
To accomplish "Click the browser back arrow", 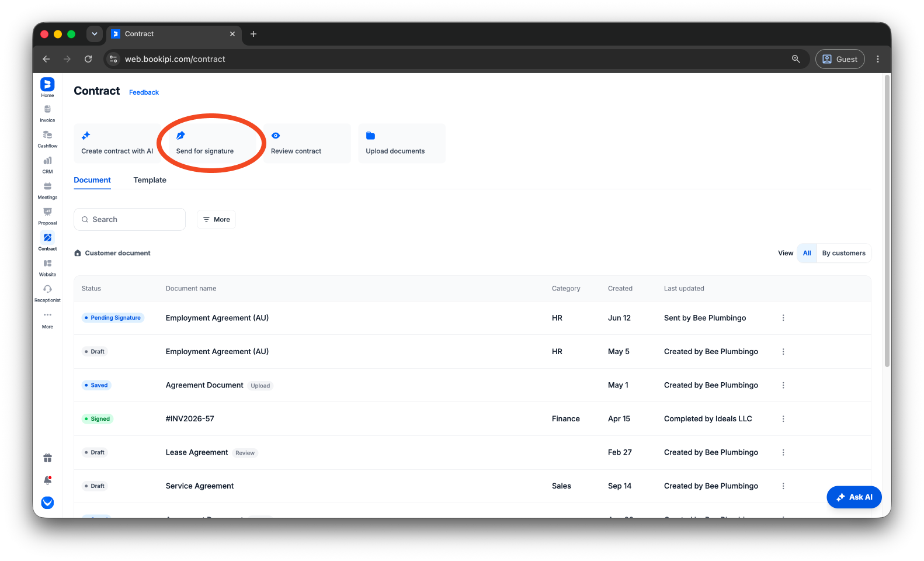I will click(46, 59).
